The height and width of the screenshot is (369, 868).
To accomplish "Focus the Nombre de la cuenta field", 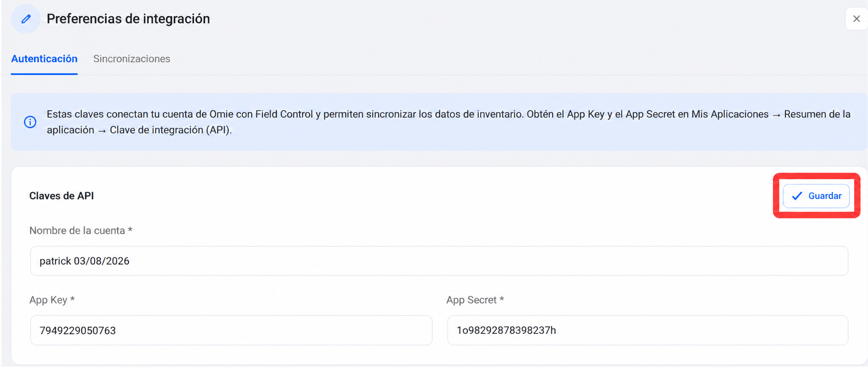I will click(x=439, y=261).
